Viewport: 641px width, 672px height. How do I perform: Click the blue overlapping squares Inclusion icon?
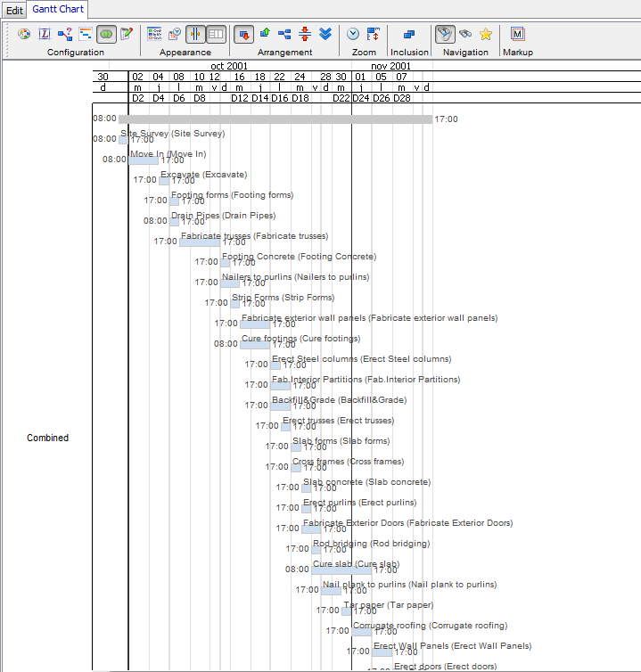(x=409, y=34)
